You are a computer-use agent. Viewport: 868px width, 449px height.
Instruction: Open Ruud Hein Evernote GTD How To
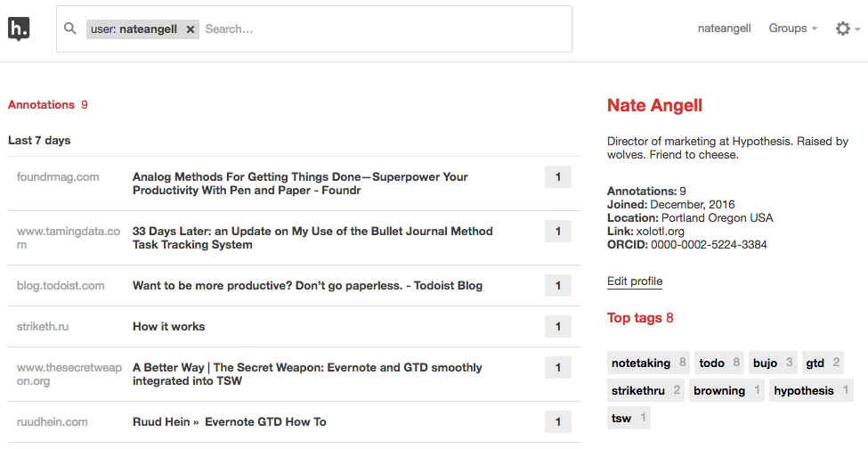pyautogui.click(x=229, y=422)
